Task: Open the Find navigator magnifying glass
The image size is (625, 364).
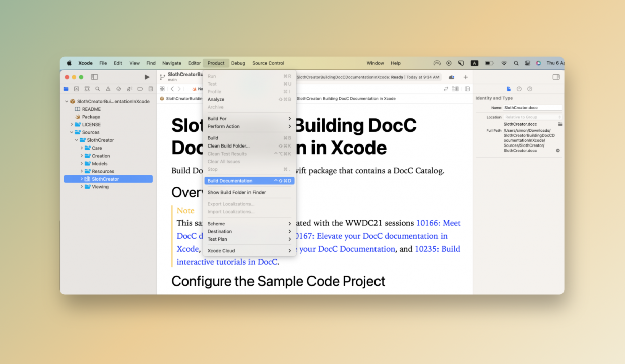Action: coord(97,89)
